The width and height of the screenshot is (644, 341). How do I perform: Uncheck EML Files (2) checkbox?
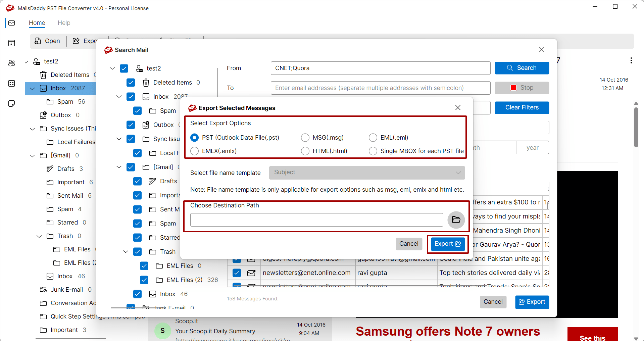click(x=144, y=280)
